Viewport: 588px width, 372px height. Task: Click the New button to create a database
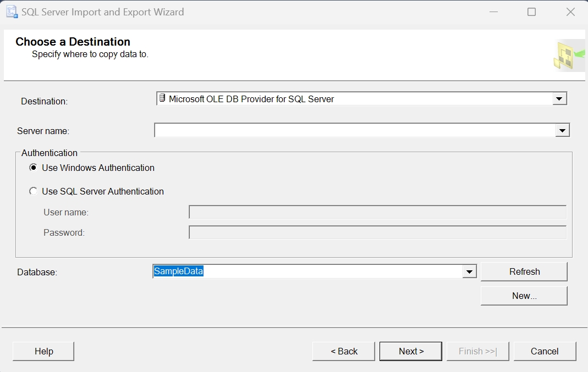[523, 296]
